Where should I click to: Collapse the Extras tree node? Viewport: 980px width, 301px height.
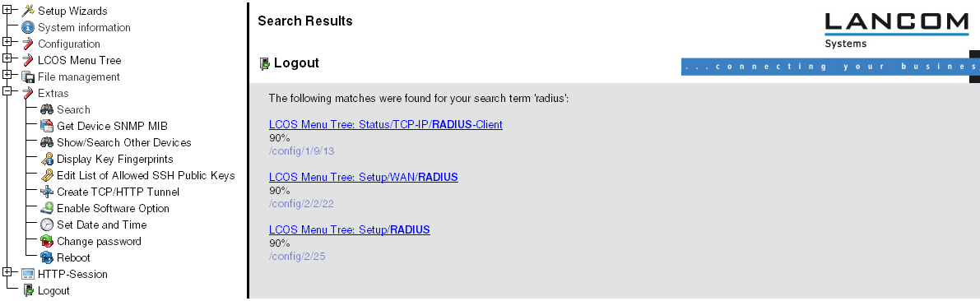[7, 91]
